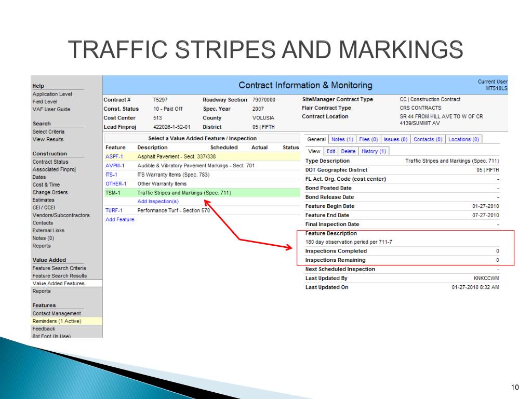This screenshot has height=399, width=532.
Task: Click Roadway Section value 79070000
Action: [x=263, y=100]
